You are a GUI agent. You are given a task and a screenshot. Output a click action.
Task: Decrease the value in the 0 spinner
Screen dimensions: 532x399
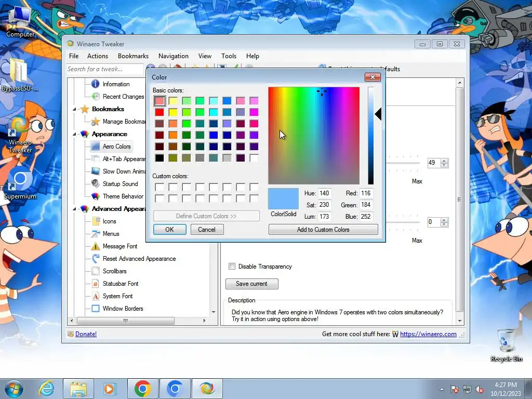point(444,224)
